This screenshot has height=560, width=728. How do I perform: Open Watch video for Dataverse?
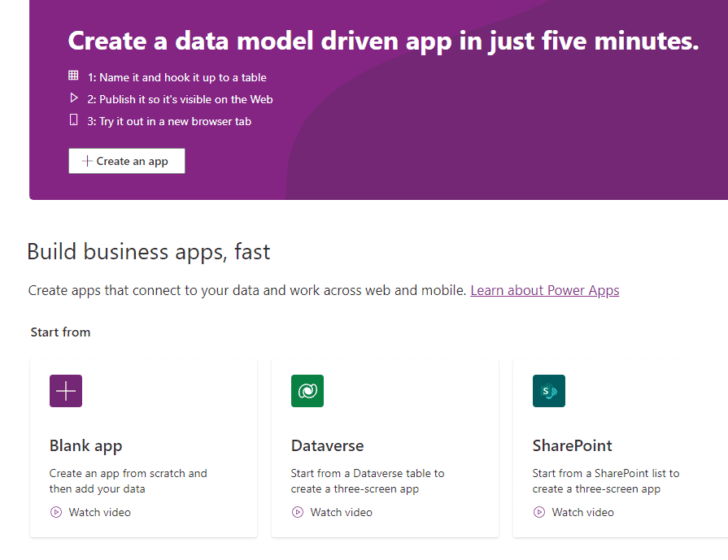pos(342,512)
